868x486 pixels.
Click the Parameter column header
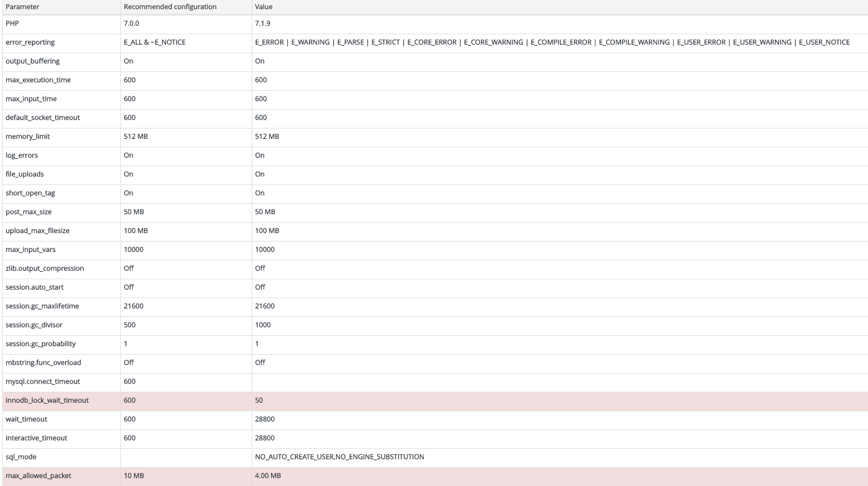click(x=22, y=7)
